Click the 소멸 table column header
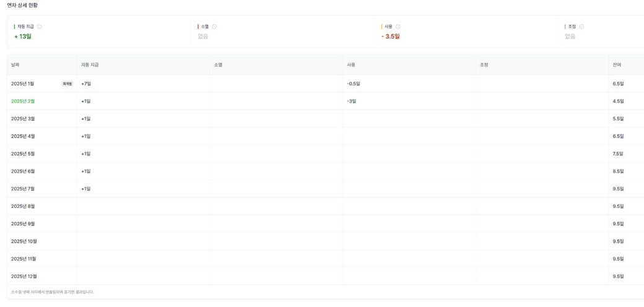This screenshot has height=307, width=644. 218,65
